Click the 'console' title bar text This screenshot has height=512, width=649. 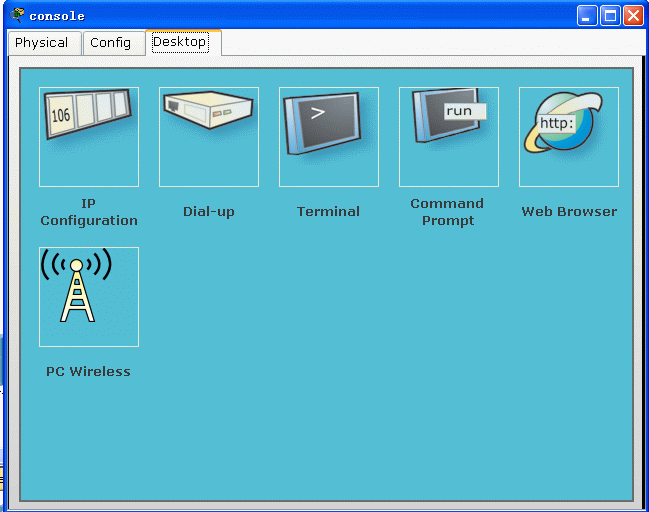57,16
